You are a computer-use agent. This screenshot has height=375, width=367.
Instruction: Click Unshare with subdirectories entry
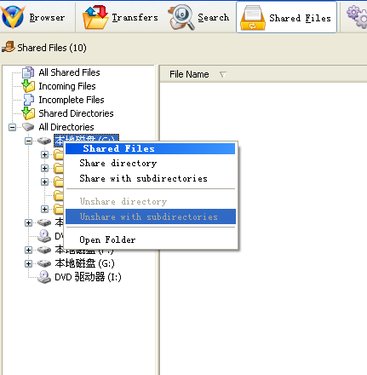[x=151, y=217]
